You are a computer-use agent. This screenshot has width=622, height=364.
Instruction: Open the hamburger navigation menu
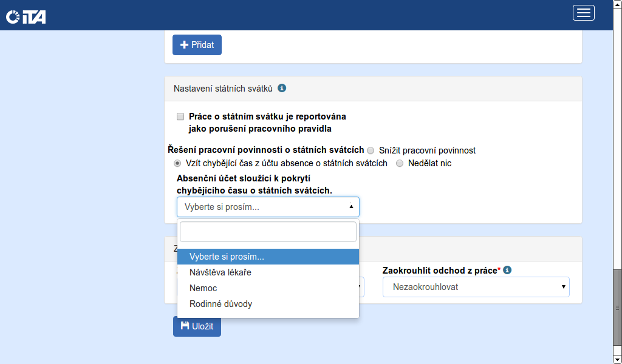tap(583, 13)
